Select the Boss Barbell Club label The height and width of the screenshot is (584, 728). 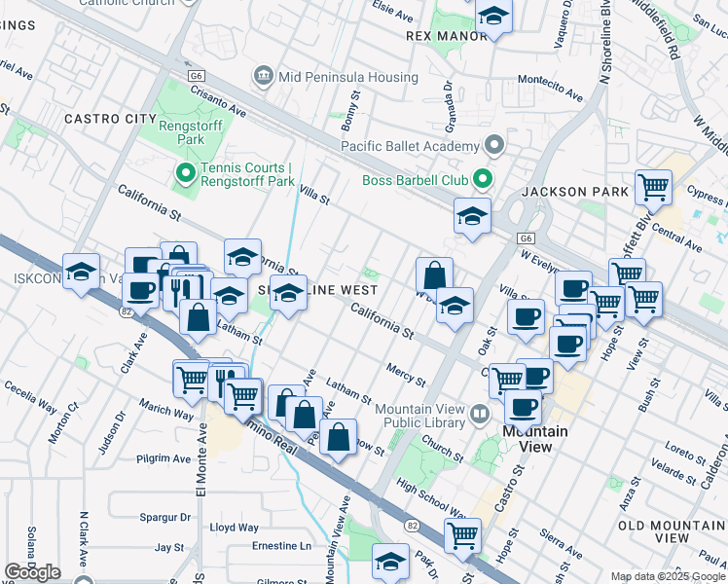pos(415,180)
